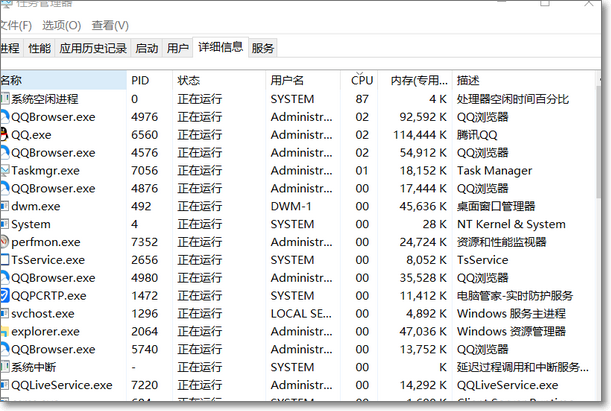Click the TsService.exe window icon
This screenshot has width=611, height=411.
[5, 260]
